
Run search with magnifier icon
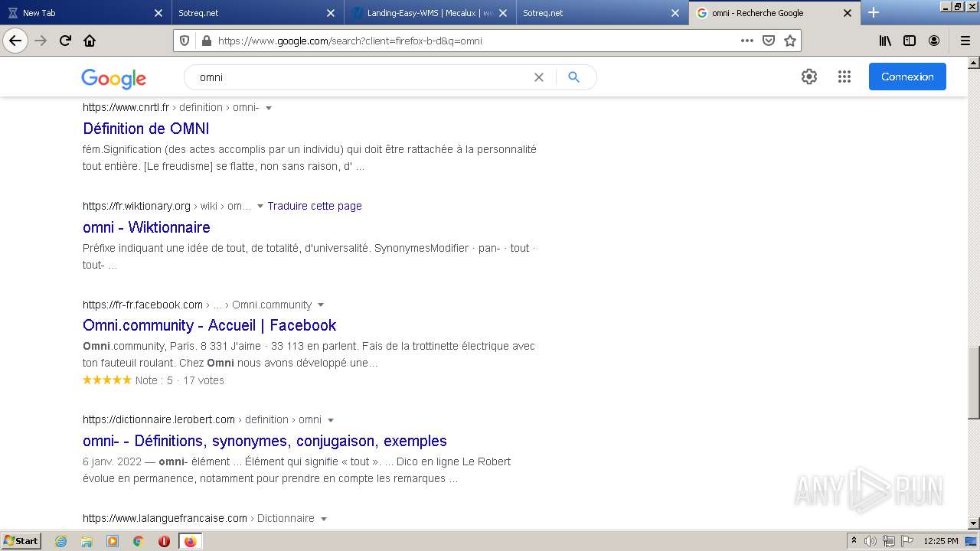click(x=573, y=77)
